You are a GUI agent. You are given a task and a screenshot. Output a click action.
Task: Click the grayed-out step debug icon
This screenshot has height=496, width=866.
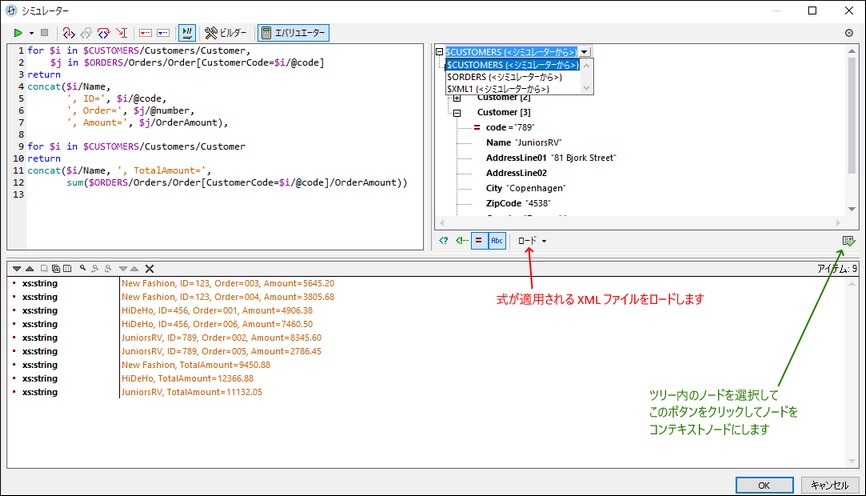[86, 33]
